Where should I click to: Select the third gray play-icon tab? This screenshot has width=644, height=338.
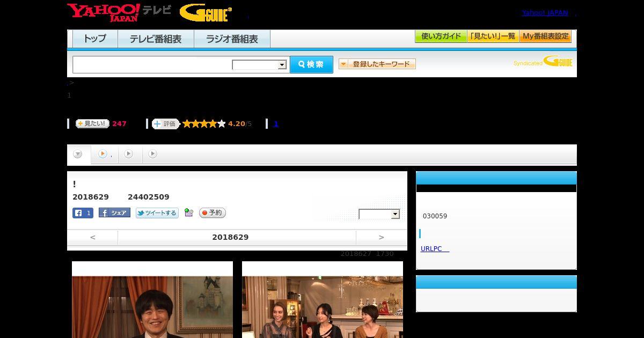click(x=129, y=154)
